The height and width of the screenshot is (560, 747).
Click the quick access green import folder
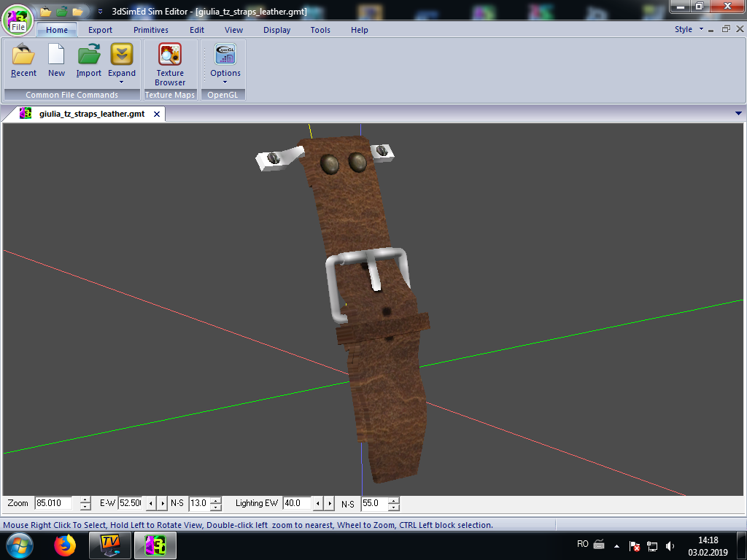point(62,12)
